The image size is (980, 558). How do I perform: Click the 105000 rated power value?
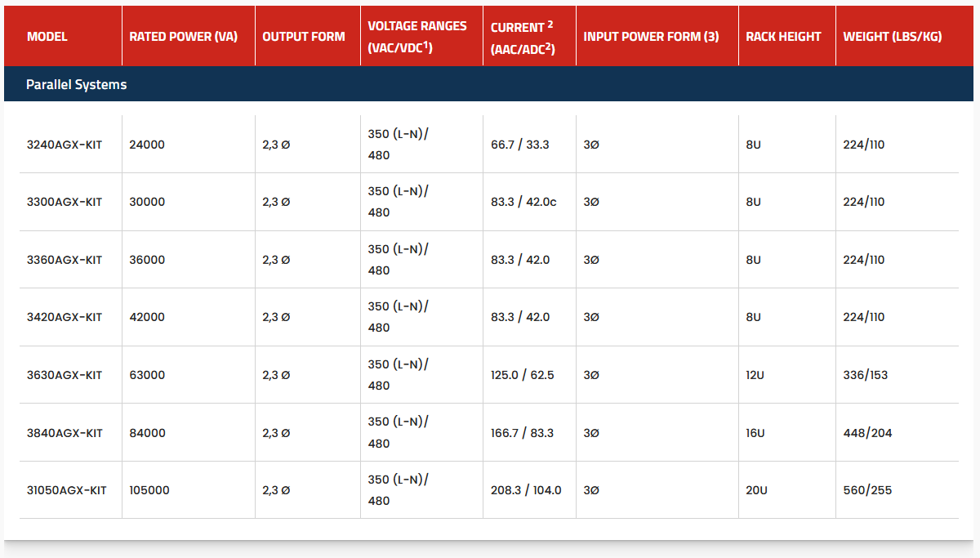point(149,490)
